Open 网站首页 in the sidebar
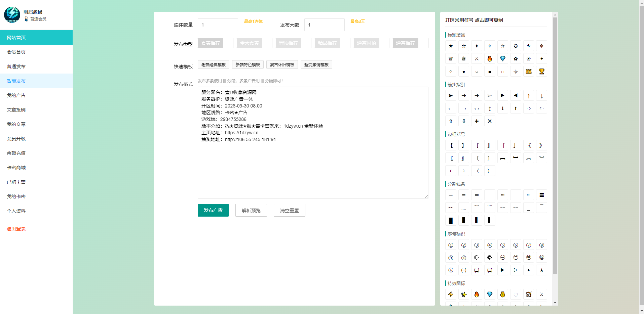 (x=36, y=38)
